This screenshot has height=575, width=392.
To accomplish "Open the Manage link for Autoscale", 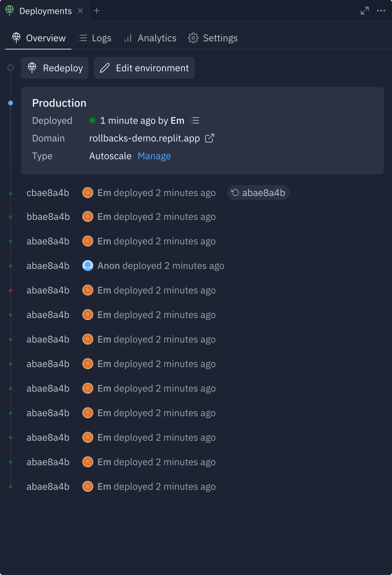I will 154,156.
